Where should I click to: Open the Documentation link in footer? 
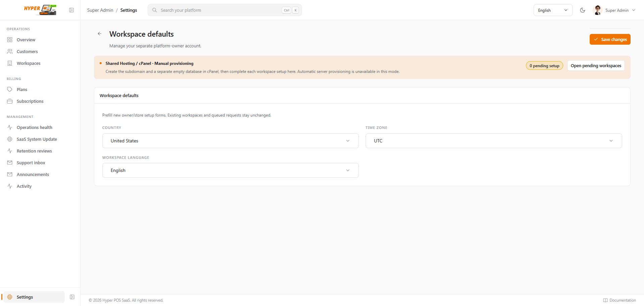coord(620,300)
